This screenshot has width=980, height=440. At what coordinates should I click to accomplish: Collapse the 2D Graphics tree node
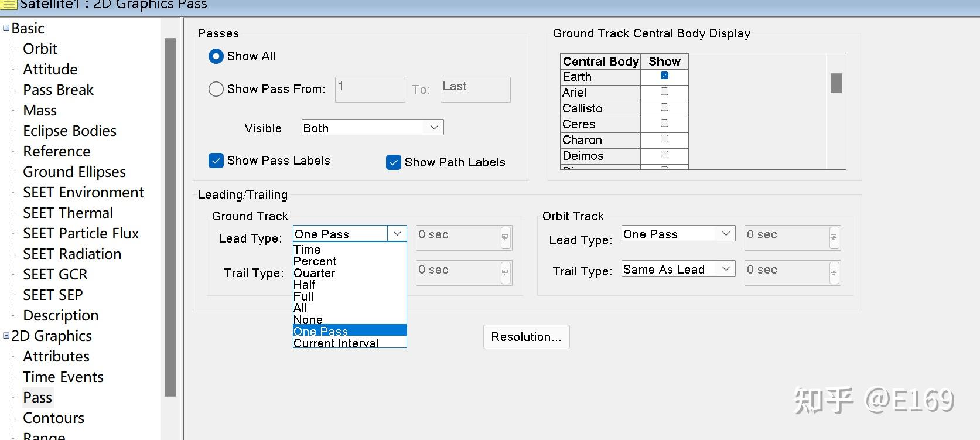click(6, 336)
